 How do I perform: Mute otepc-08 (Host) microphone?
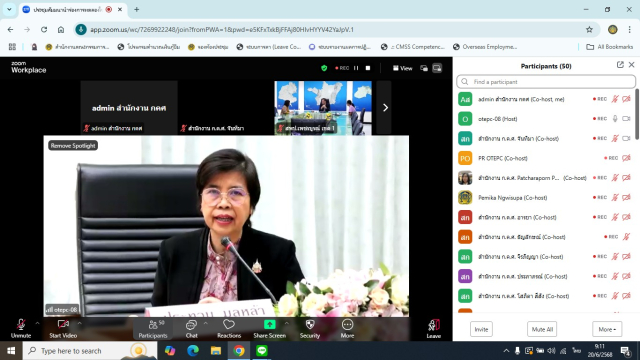[x=615, y=119]
